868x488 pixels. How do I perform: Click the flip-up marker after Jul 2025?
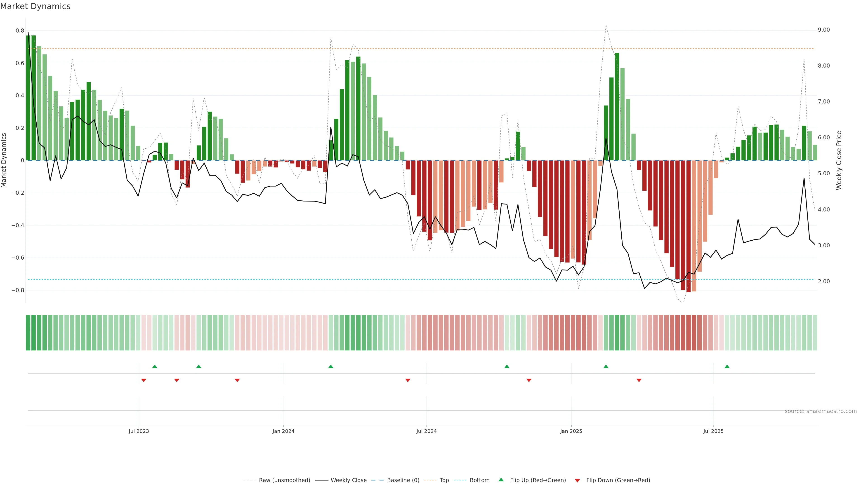[727, 366]
